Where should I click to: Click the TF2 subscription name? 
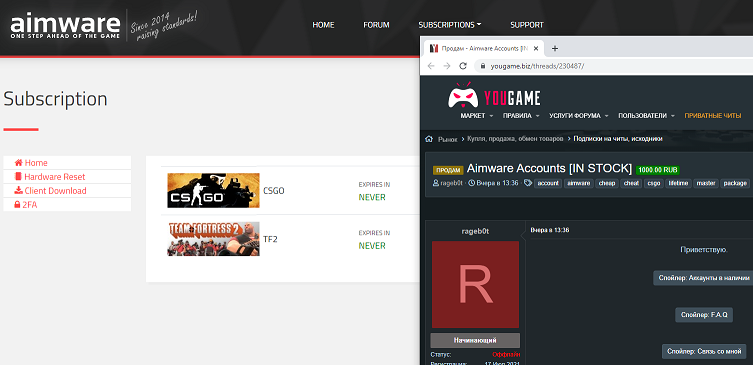[x=270, y=239]
